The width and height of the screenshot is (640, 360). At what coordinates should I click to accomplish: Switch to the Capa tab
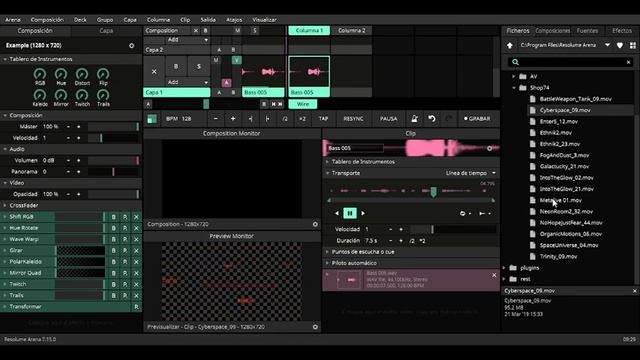coord(106,31)
